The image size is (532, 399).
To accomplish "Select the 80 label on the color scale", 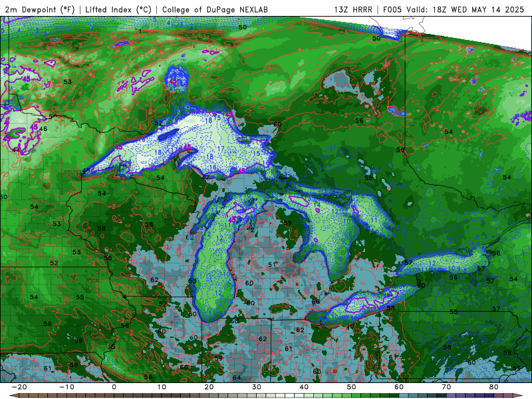I will click(494, 387).
